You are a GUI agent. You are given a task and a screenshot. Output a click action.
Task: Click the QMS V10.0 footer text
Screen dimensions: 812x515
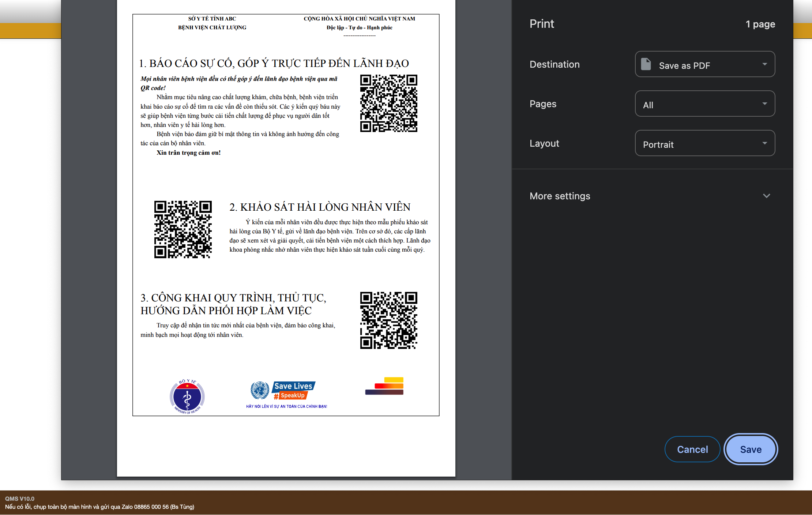click(20, 499)
